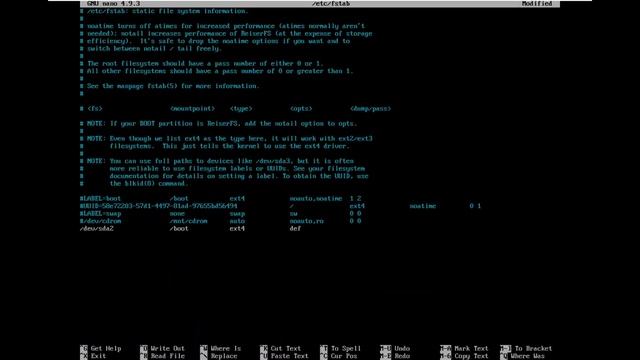Click the '0 1' values in UUID line

click(475, 206)
